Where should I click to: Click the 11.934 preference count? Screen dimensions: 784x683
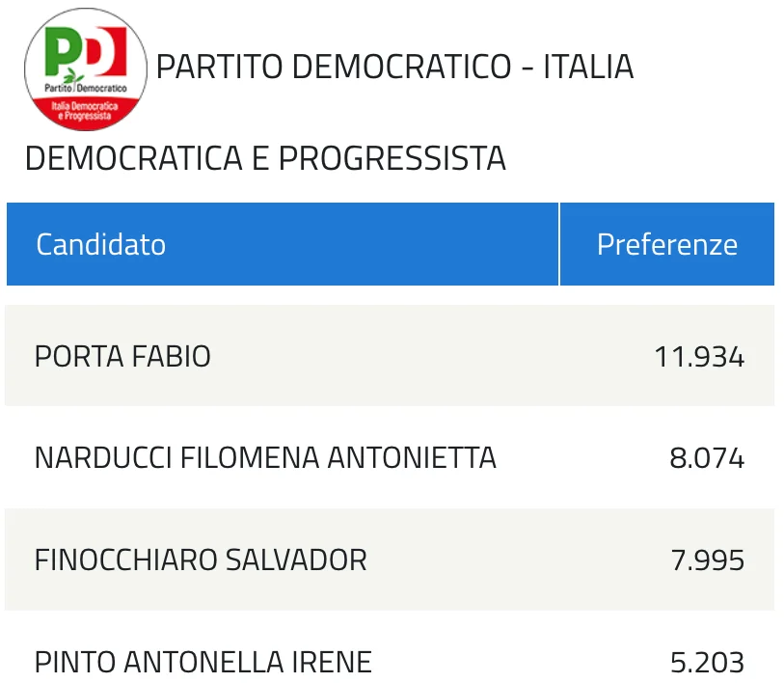(x=699, y=357)
